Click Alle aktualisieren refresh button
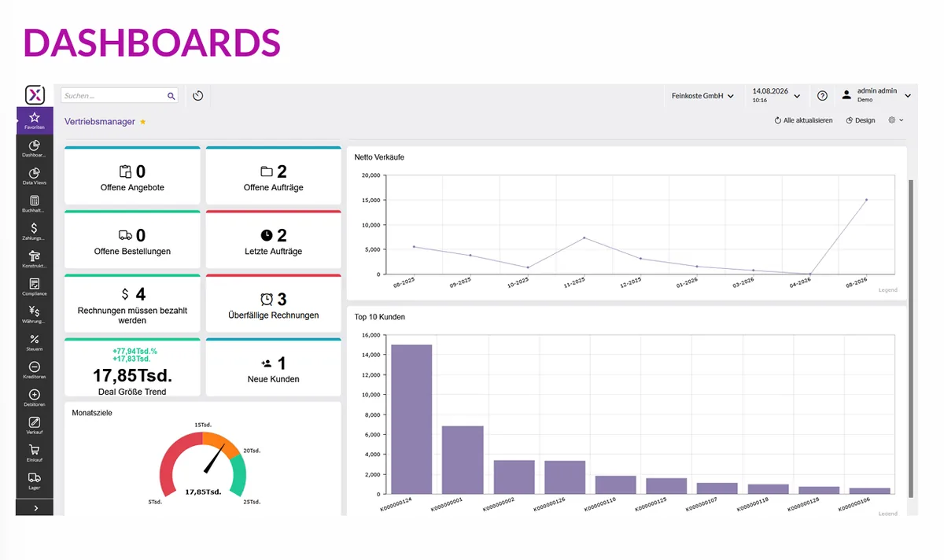Viewport: 944px width, 560px height. click(803, 120)
